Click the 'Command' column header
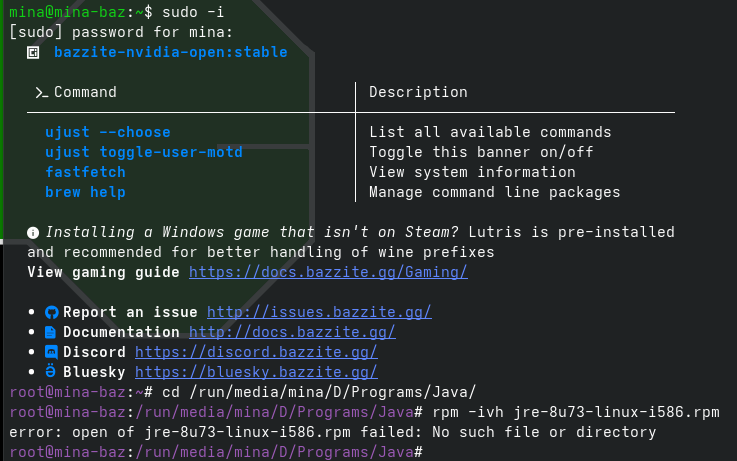737x461 pixels. 85,92
